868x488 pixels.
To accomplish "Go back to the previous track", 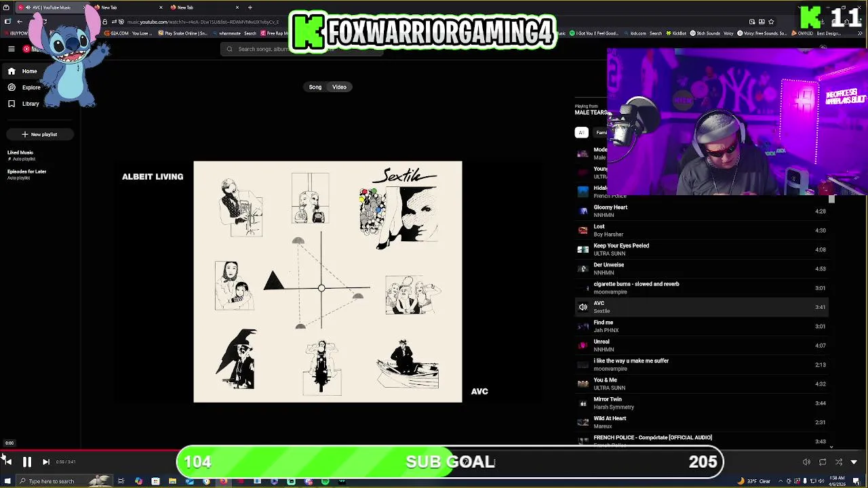I will click(x=7, y=462).
